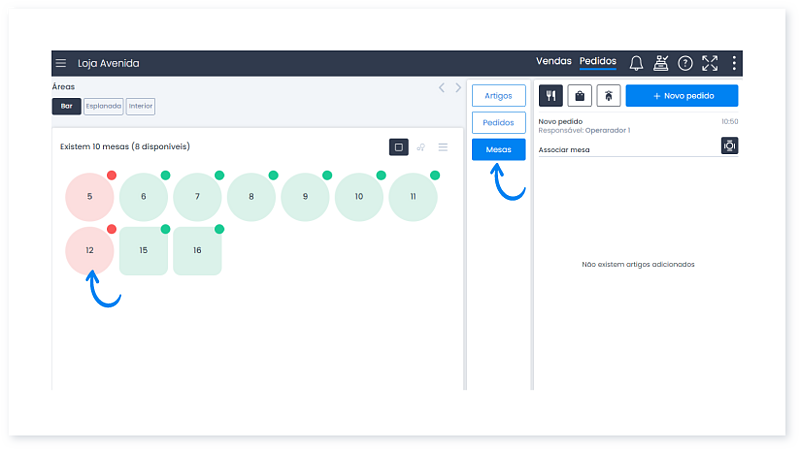
Task: Click the cash register icon
Action: tap(660, 63)
